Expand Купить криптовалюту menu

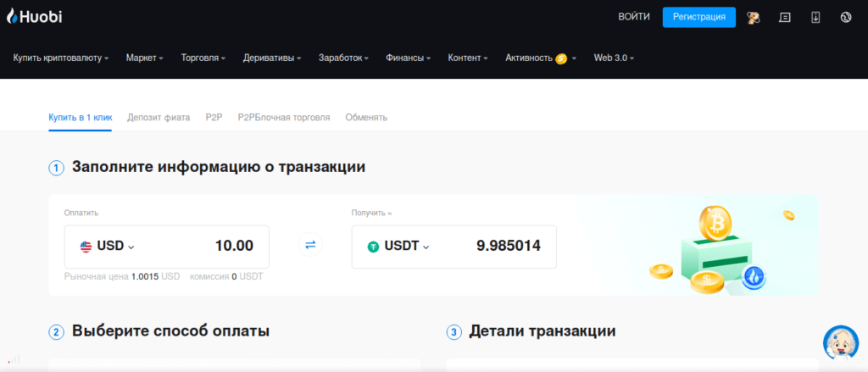pos(61,58)
